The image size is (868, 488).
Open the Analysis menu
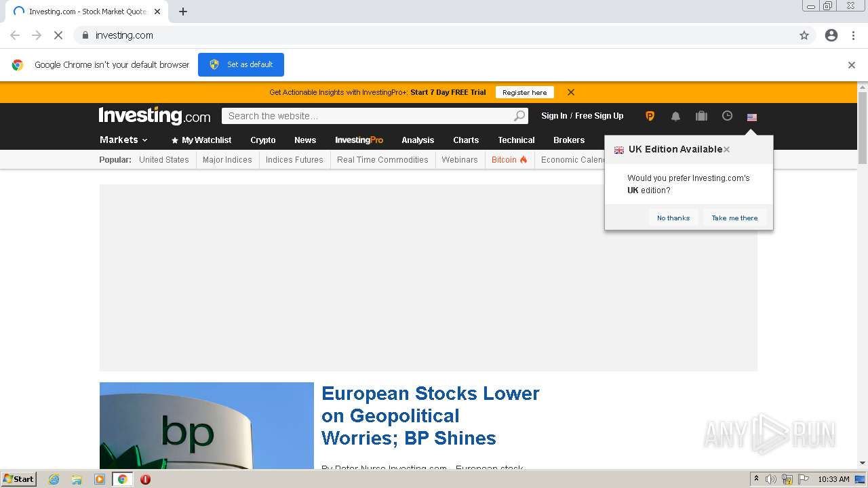click(418, 140)
